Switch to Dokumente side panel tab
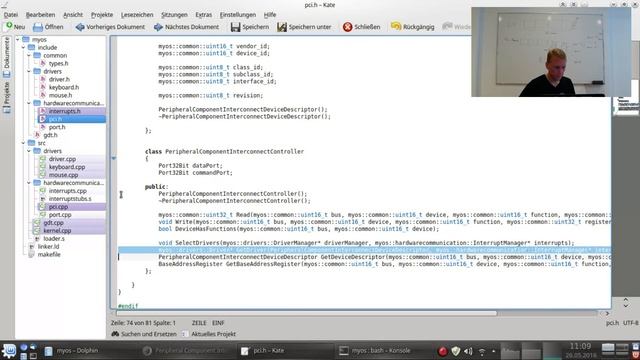Viewport: 640px width, 360px height. (7, 57)
